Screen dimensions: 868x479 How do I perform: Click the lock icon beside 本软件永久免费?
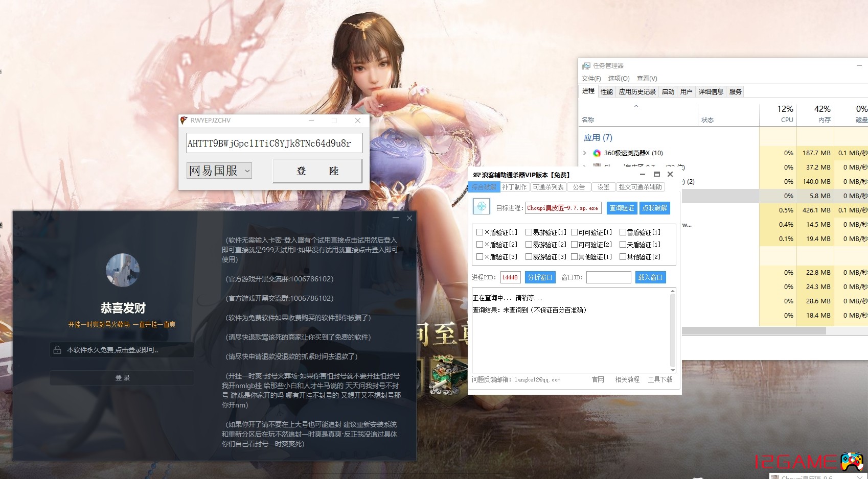[57, 350]
